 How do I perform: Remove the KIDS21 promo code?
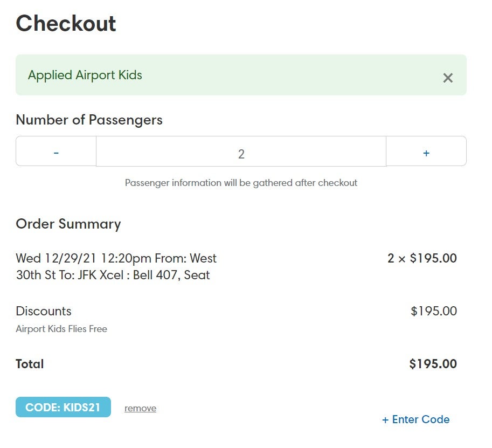click(x=140, y=408)
